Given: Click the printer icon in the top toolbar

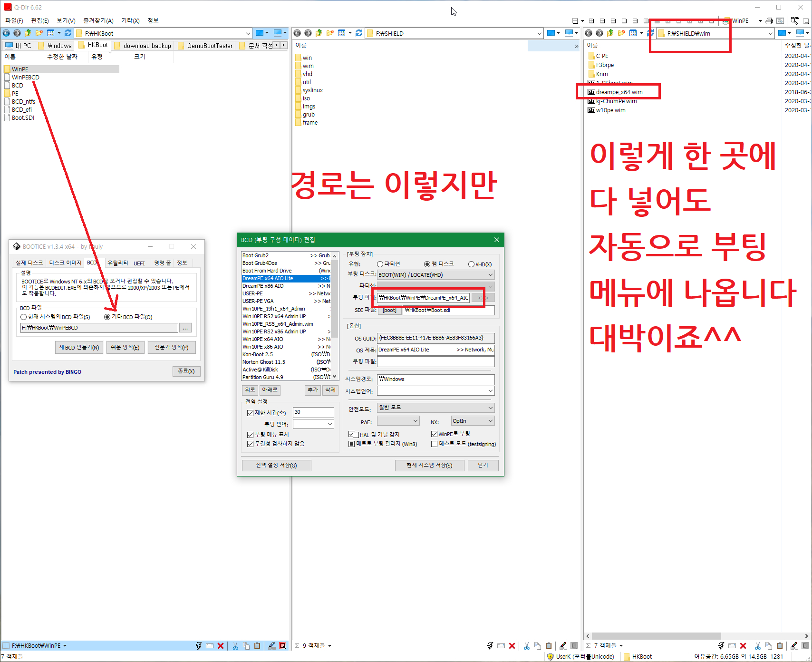Looking at the screenshot, I should 769,21.
